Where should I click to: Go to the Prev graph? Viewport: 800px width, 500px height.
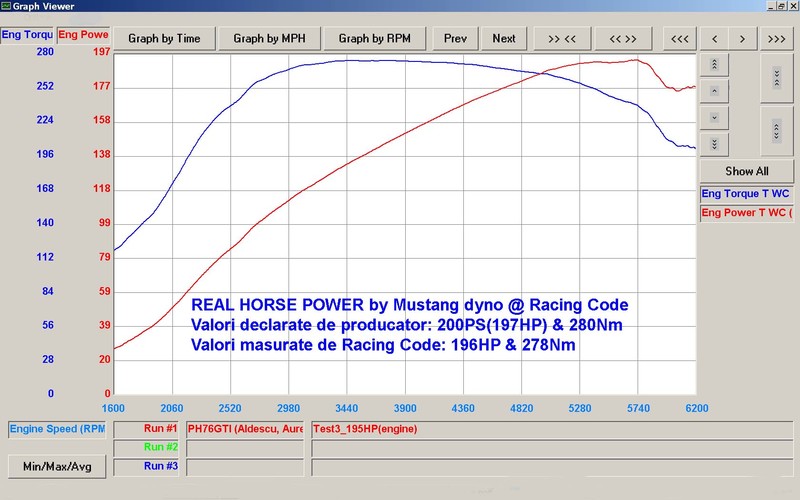click(455, 38)
